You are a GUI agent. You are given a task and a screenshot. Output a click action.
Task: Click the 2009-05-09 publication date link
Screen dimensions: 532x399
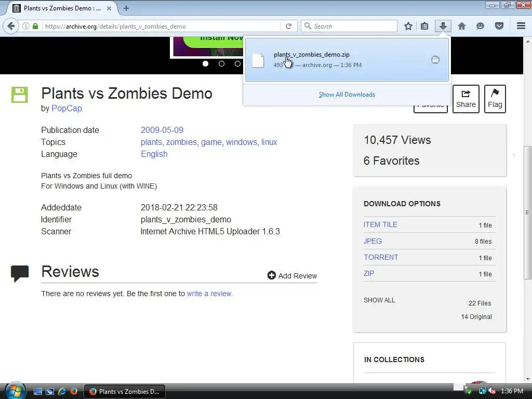[162, 130]
